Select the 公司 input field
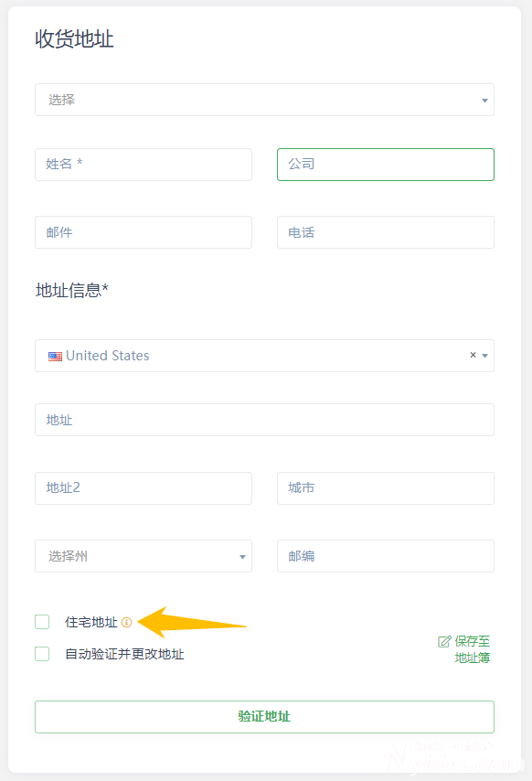This screenshot has width=532, height=781. pos(385,165)
